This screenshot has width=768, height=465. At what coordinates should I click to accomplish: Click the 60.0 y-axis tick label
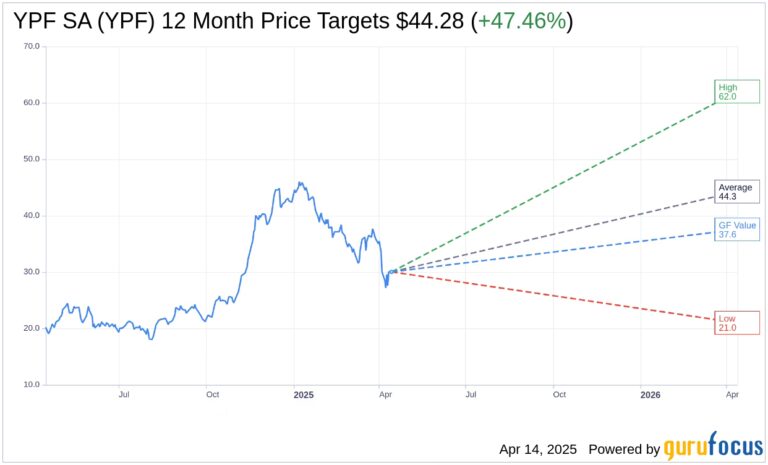point(30,103)
